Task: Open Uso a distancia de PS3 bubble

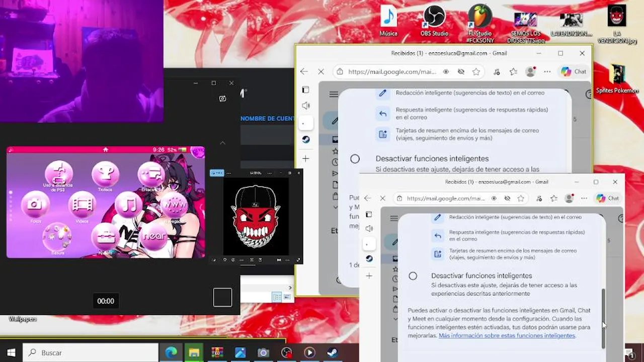Action: point(59,174)
